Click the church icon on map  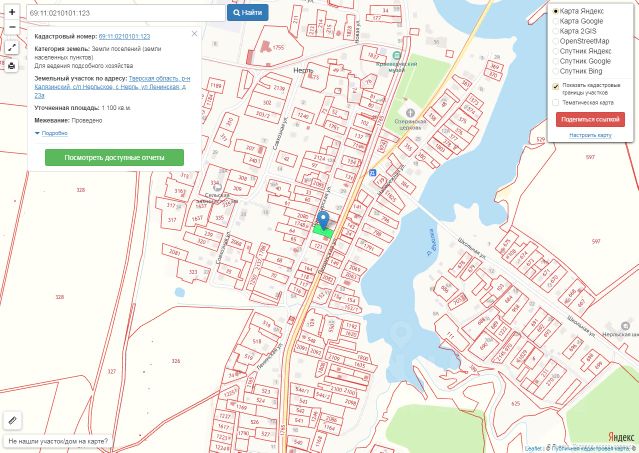(410, 112)
